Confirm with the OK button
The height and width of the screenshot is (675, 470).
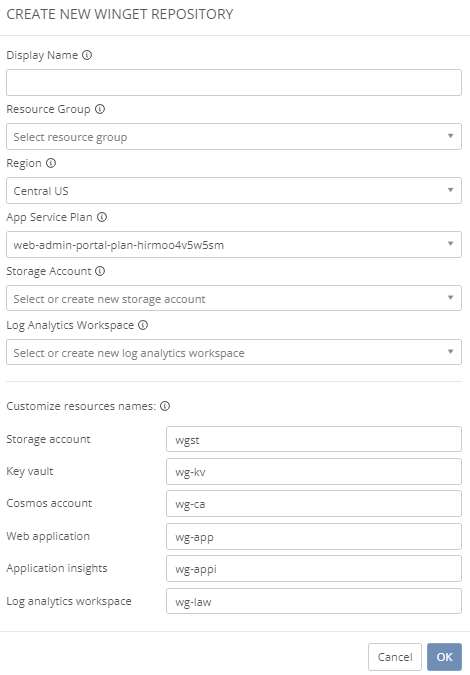pyautogui.click(x=444, y=657)
